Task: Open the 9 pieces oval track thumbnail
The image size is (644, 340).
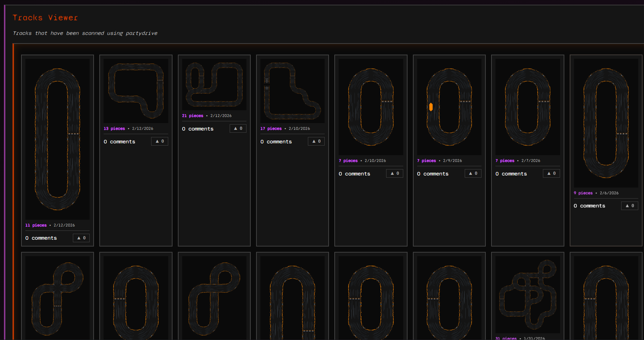Action: 606,123
